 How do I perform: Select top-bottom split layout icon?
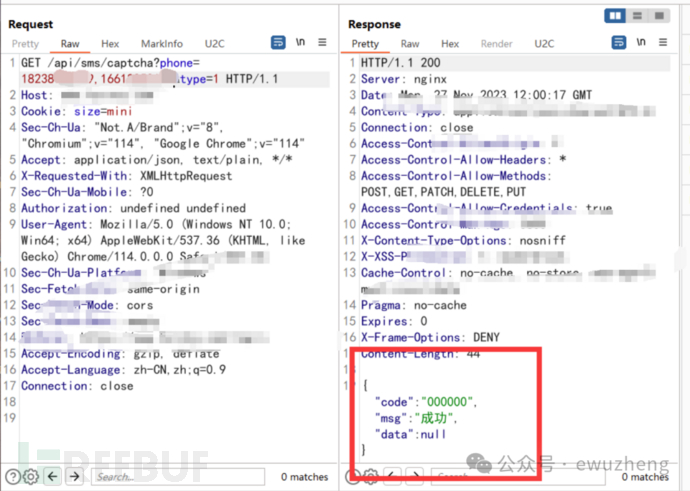[637, 16]
